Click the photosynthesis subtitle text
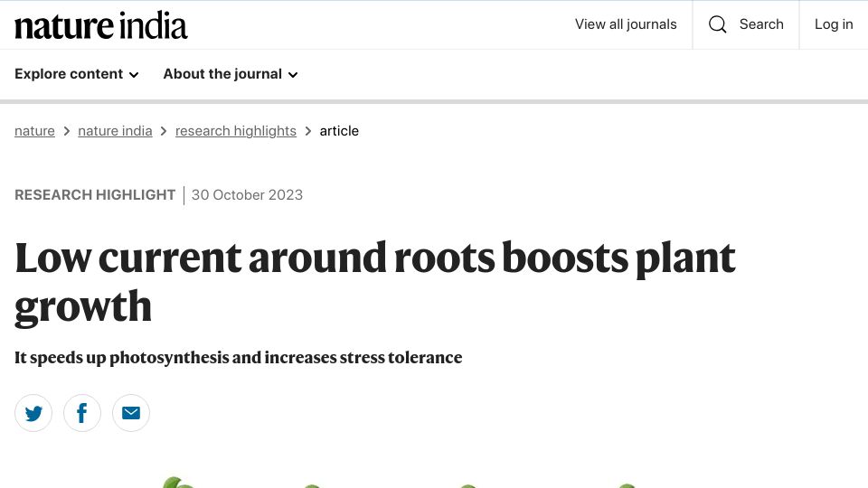The image size is (868, 488). click(238, 358)
